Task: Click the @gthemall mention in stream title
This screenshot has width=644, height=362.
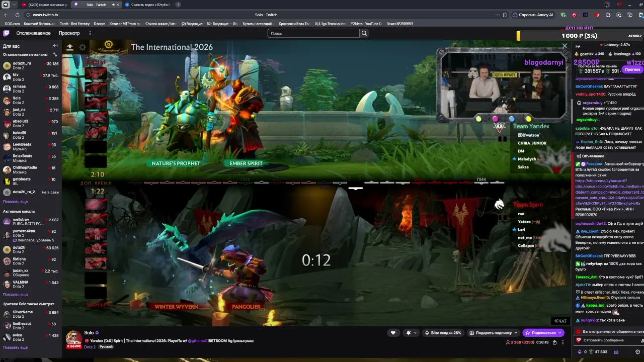Action: point(197,341)
